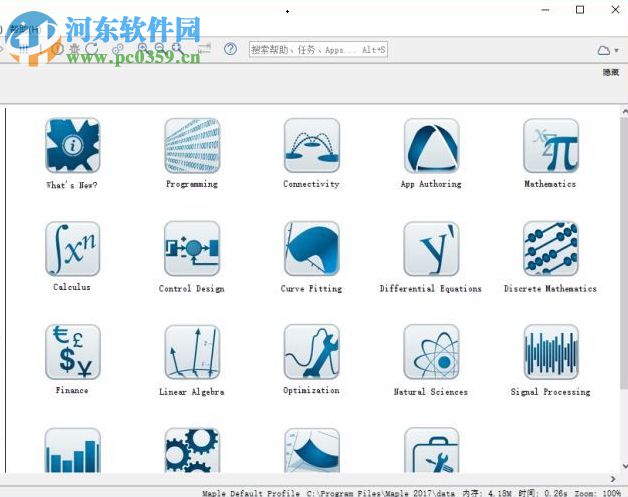Open the Finance currency symbols icon
This screenshot has height=497, width=628.
72,352
